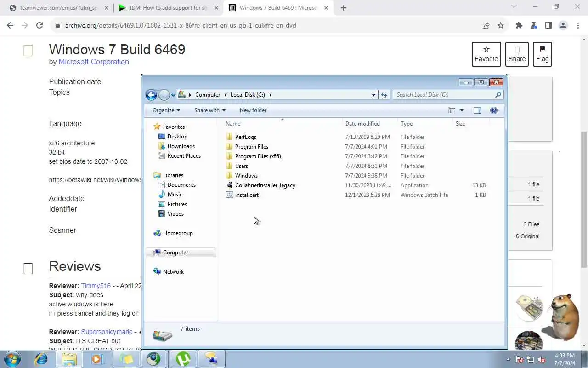Click Libraries in the navigation pane
The width and height of the screenshot is (588, 368).
coord(173,175)
